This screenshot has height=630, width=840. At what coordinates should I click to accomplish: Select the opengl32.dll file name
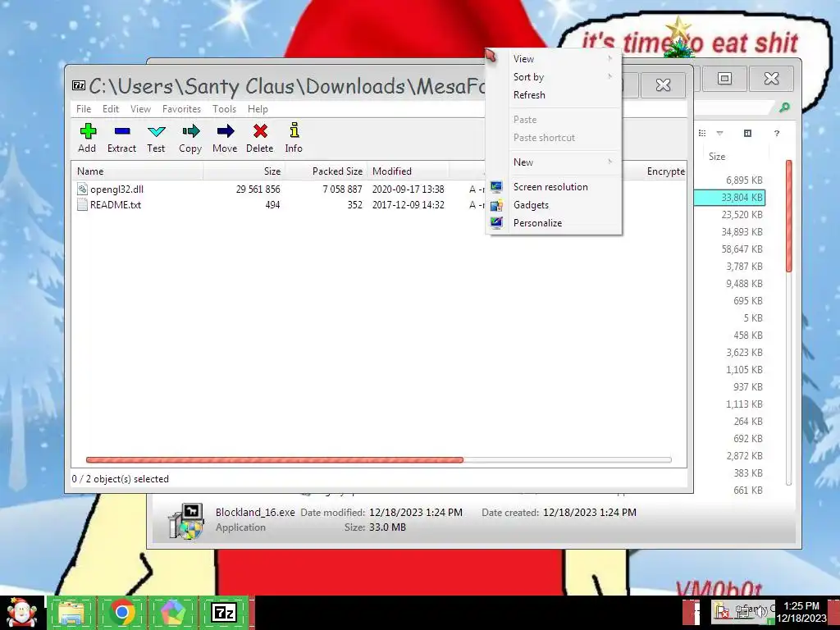pos(116,189)
